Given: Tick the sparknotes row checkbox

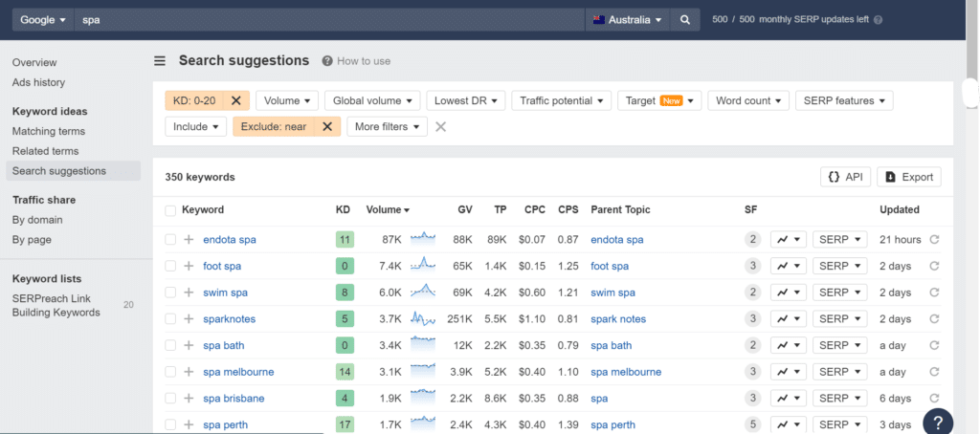Looking at the screenshot, I should 170,319.
